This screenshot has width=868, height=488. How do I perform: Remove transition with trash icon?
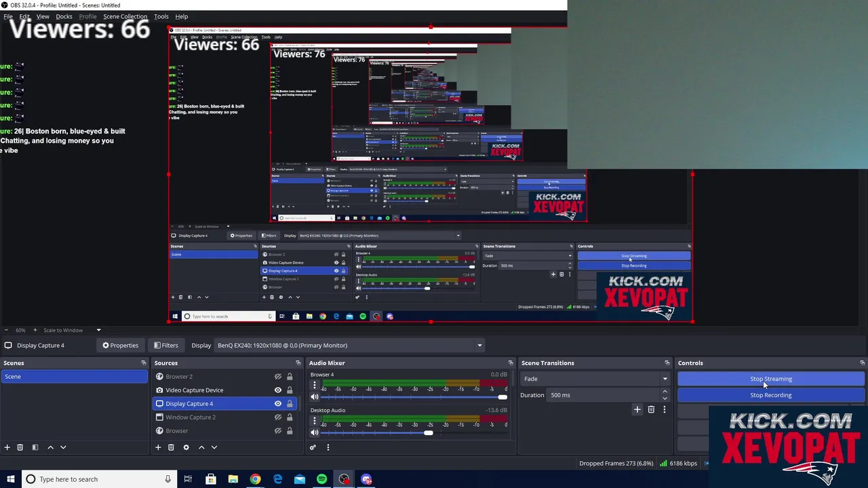651,409
